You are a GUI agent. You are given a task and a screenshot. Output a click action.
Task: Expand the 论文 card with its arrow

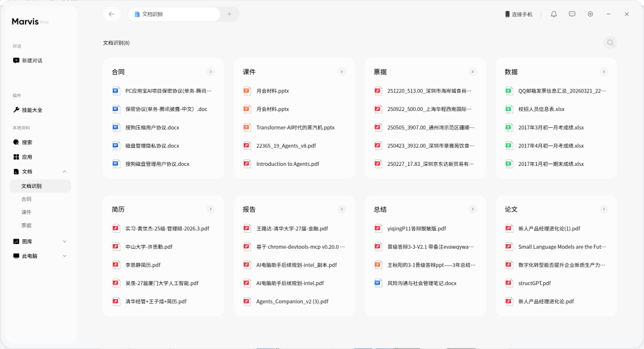click(x=603, y=209)
